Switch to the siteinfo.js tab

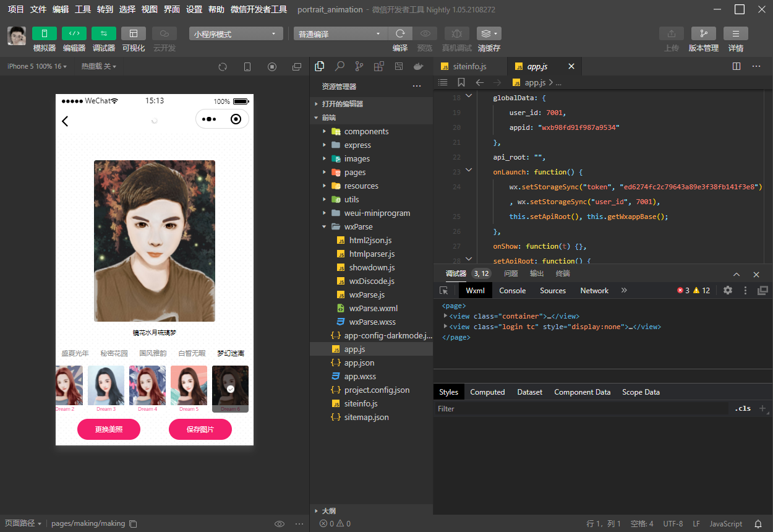[x=469, y=66]
